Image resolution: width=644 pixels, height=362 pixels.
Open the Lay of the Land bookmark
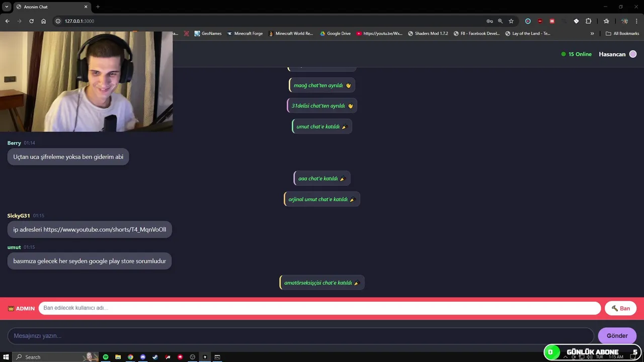click(x=527, y=34)
